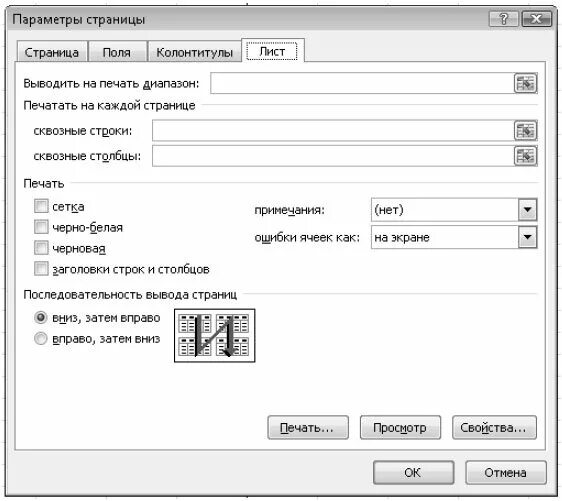The width and height of the screenshot is (562, 501).
Task: Open the ошибки ячеек как dropdown arrow
Action: pos(527,237)
